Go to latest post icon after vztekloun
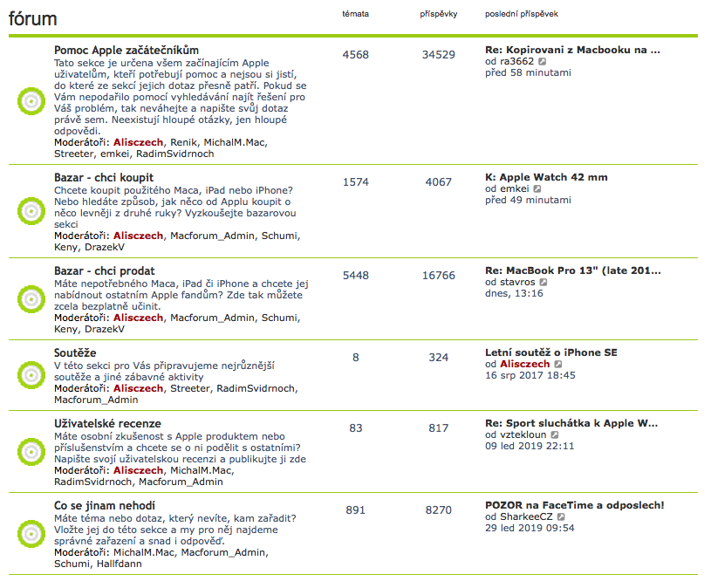The height and width of the screenshot is (588, 711). tap(554, 434)
